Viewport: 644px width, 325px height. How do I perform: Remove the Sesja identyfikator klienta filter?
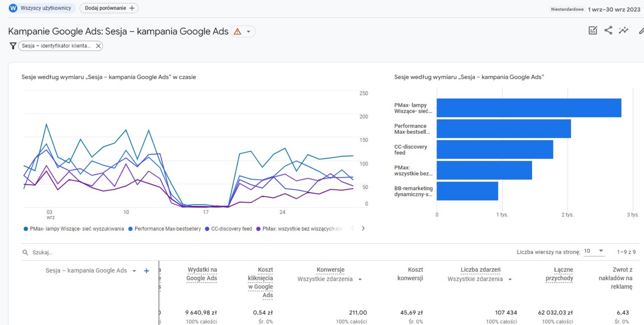[98, 46]
